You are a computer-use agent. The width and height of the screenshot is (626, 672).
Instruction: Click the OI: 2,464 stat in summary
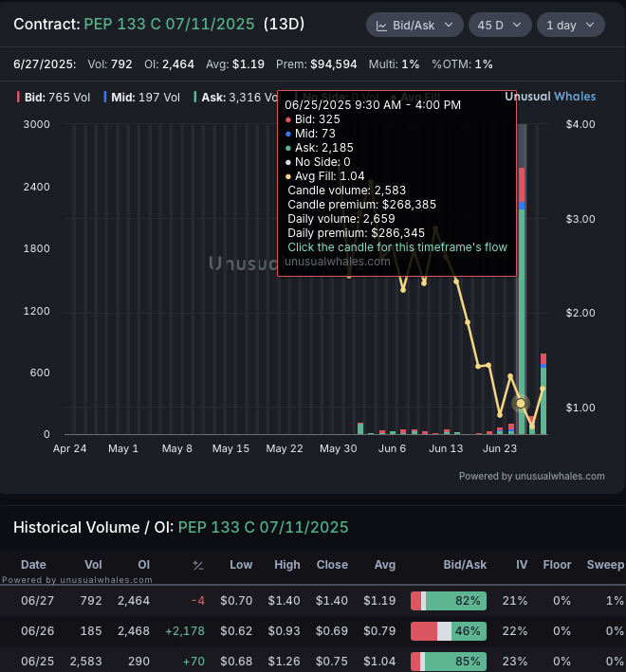tap(170, 64)
